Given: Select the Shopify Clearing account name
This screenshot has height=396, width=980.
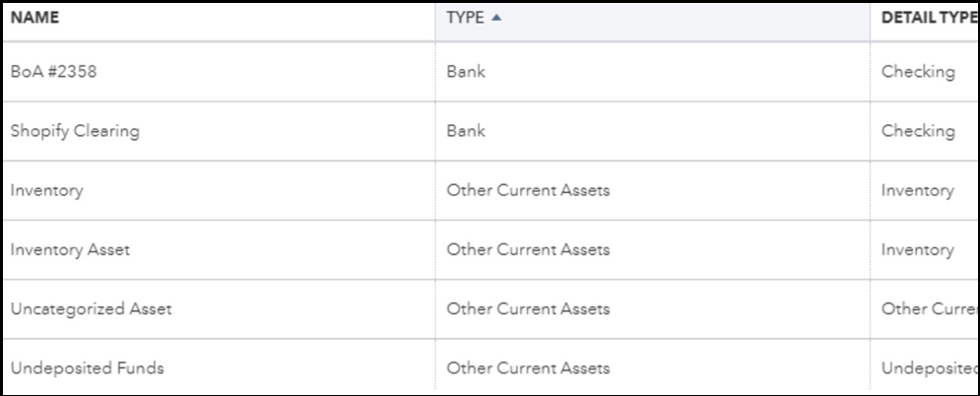Looking at the screenshot, I should tap(75, 131).
